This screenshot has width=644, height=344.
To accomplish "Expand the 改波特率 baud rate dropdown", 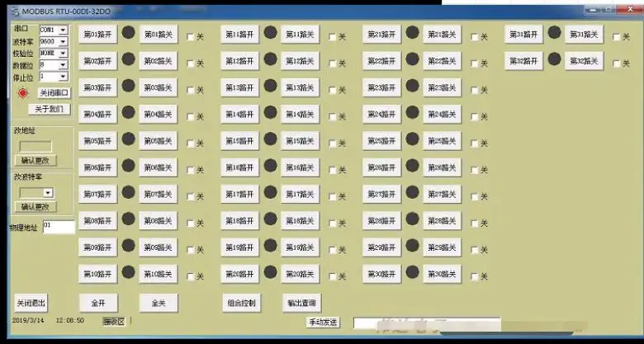I will pos(49,193).
